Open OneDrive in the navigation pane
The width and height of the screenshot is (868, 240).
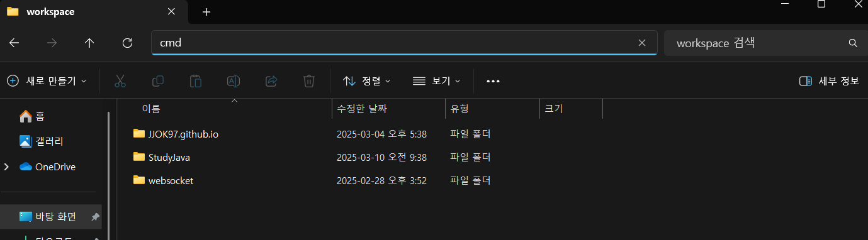(x=55, y=166)
